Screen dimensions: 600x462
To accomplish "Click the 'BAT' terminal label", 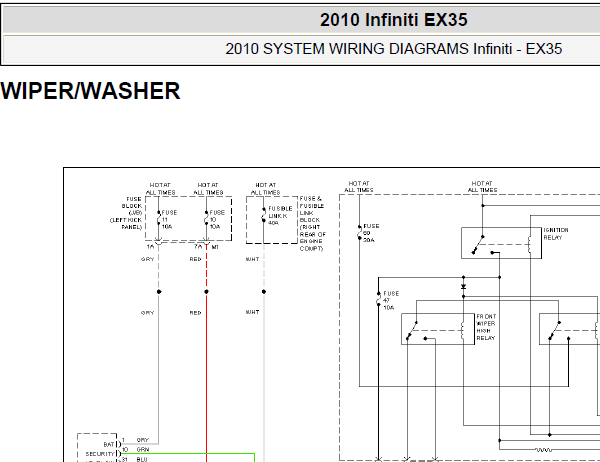I will point(109,444).
